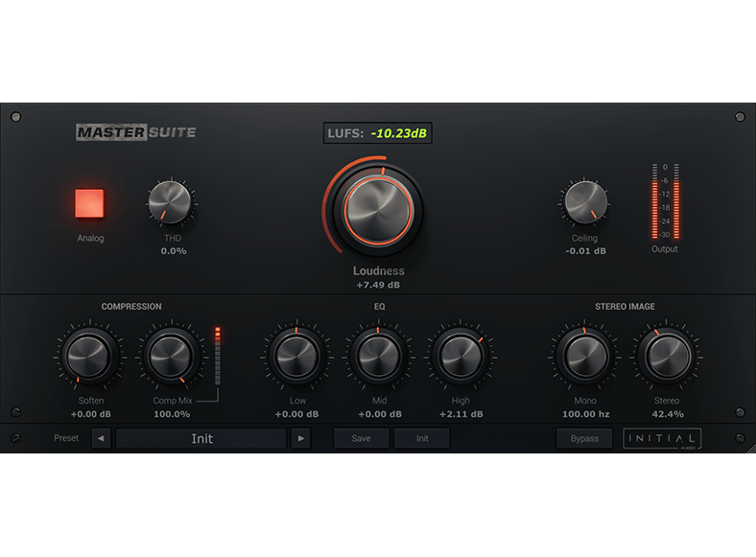This screenshot has width=756, height=557.
Task: Click the Initial Audio logo
Action: click(x=662, y=438)
